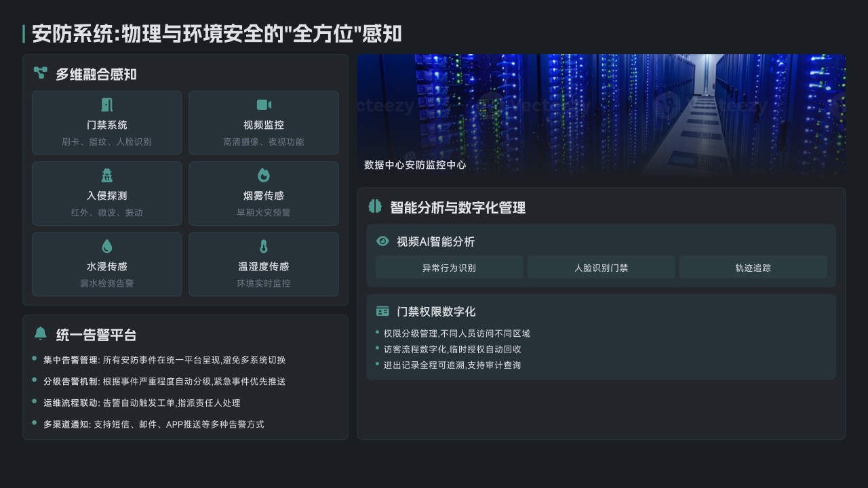Click the thermometer icon above 温湿度传感
Viewport: 868px width, 488px height.
[264, 246]
